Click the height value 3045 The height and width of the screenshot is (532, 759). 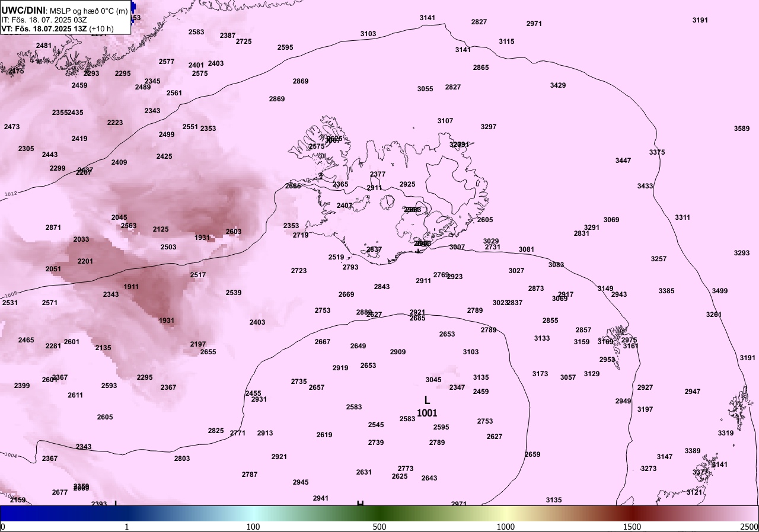[x=433, y=380]
